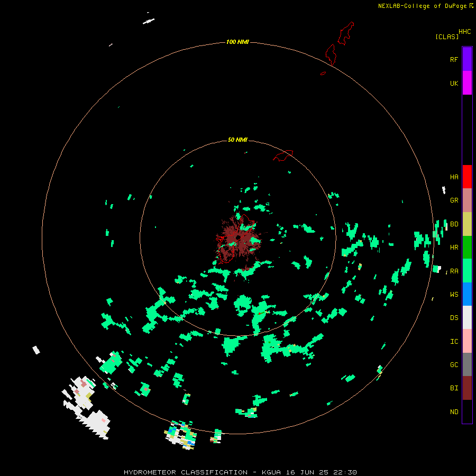Image resolution: width=476 pixels, height=476 pixels.
Task: Click the RA rain legend swatch
Action: pos(467,271)
